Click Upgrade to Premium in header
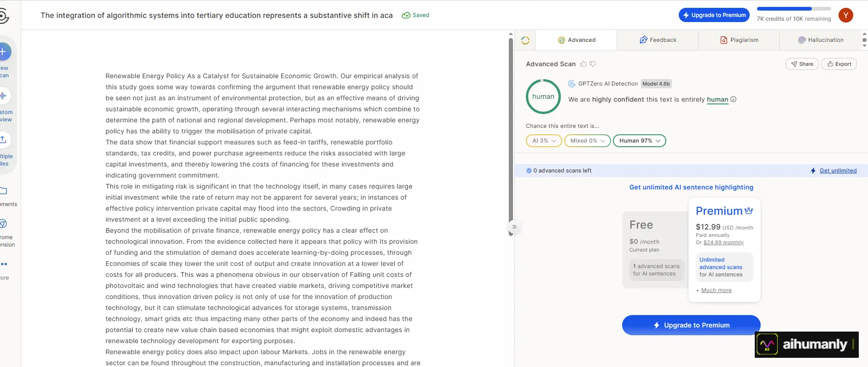Screen dimensions: 868x367 pyautogui.click(x=714, y=15)
